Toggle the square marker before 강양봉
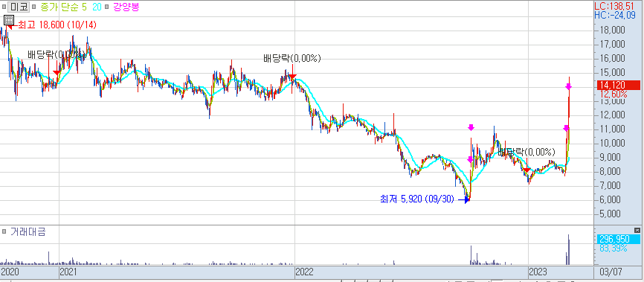Screen dimensions: 644x282 click(107, 7)
